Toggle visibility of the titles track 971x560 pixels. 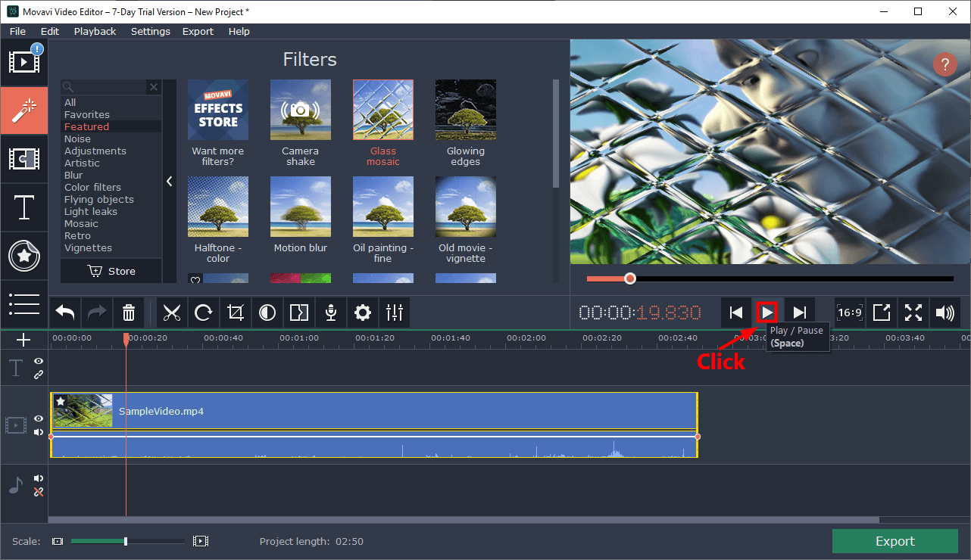coord(37,362)
